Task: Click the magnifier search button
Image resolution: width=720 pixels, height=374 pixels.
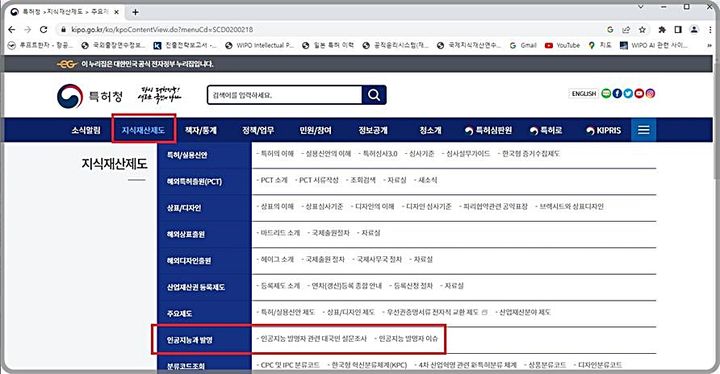Action: point(374,95)
